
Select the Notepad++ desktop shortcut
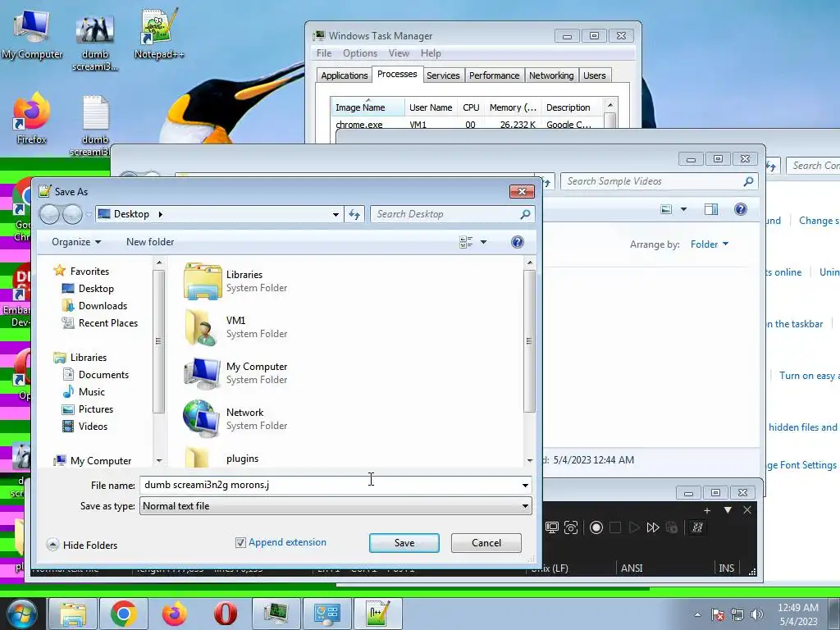click(158, 33)
